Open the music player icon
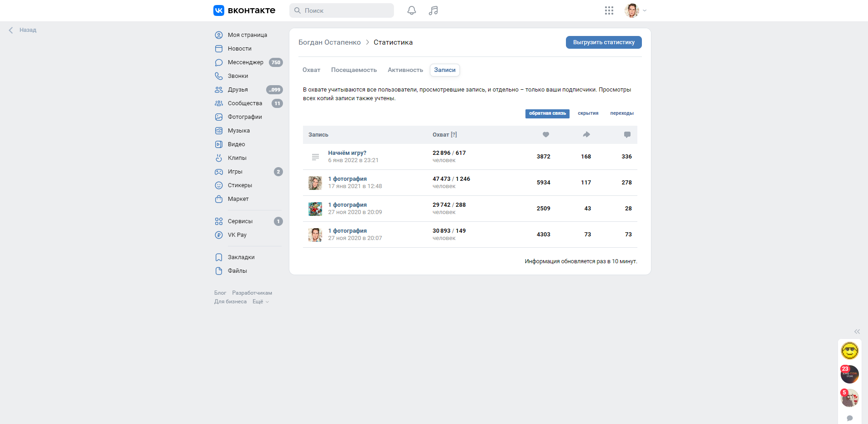Image resolution: width=868 pixels, height=424 pixels. (x=433, y=10)
